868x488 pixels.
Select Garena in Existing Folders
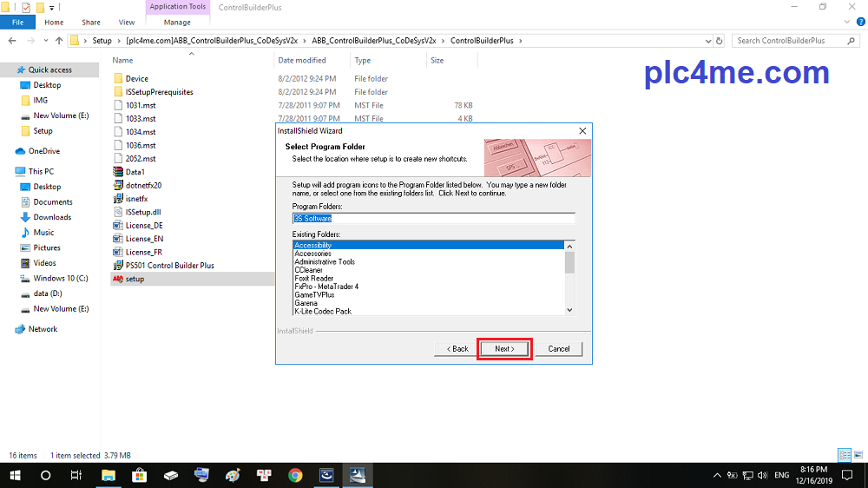coord(429,303)
